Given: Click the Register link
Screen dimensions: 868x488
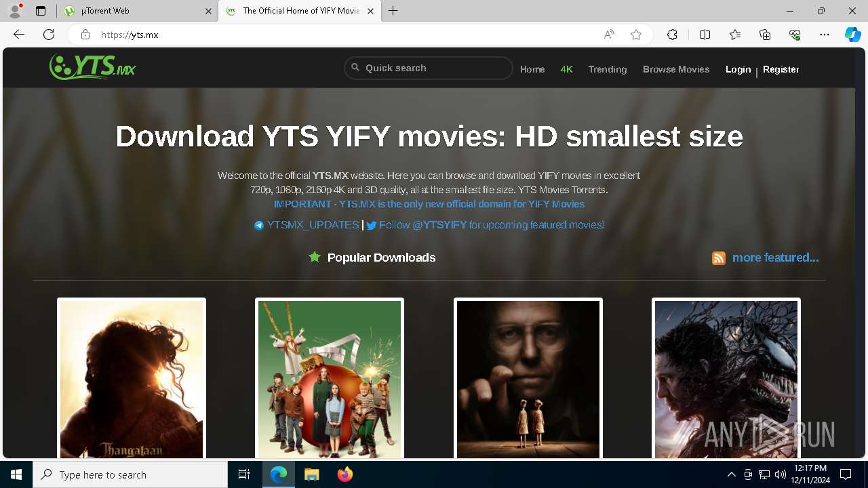Looking at the screenshot, I should point(781,69).
